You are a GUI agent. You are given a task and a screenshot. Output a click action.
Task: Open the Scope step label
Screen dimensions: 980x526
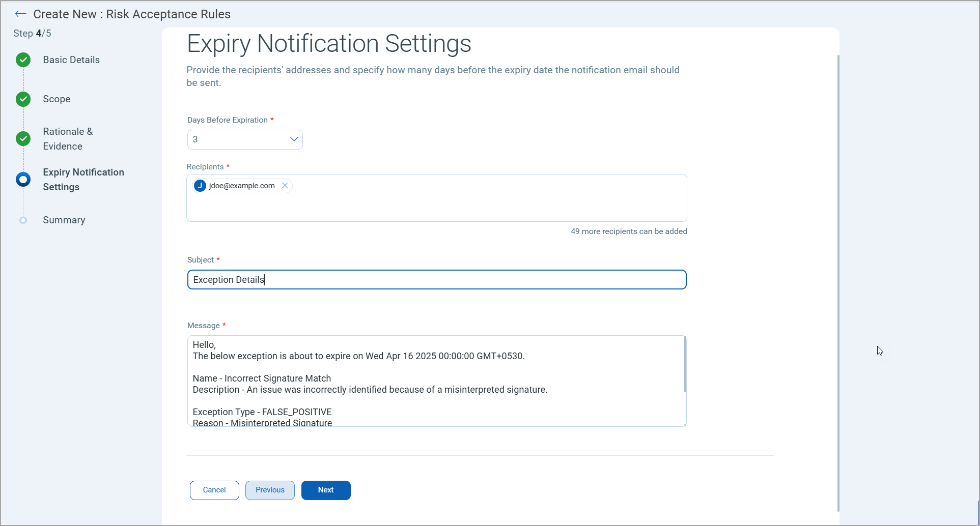57,99
